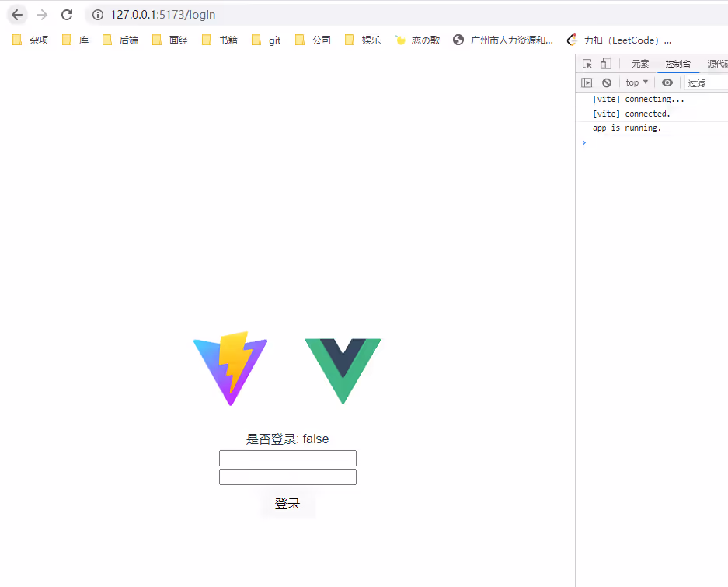Clear the console with the block icon
Screen dimensions: 728x587
(x=606, y=82)
